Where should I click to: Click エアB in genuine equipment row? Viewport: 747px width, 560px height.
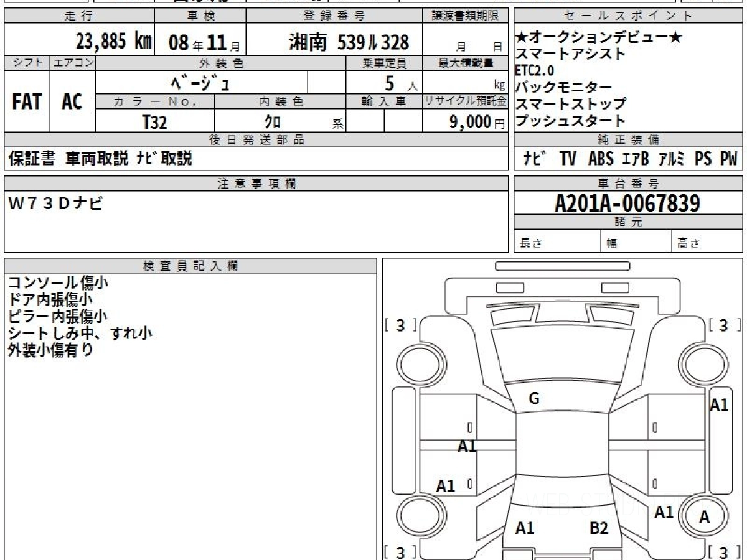635,159
